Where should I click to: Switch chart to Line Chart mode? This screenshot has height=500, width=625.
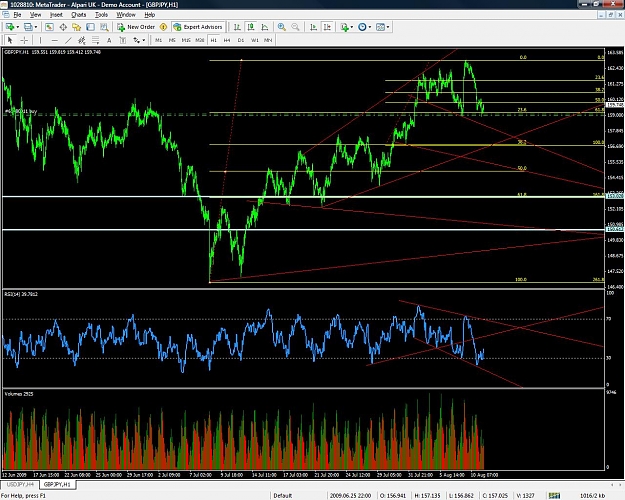[265, 27]
